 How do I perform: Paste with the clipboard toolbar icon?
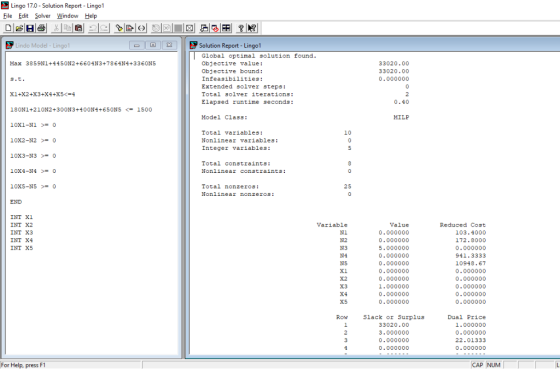point(79,28)
